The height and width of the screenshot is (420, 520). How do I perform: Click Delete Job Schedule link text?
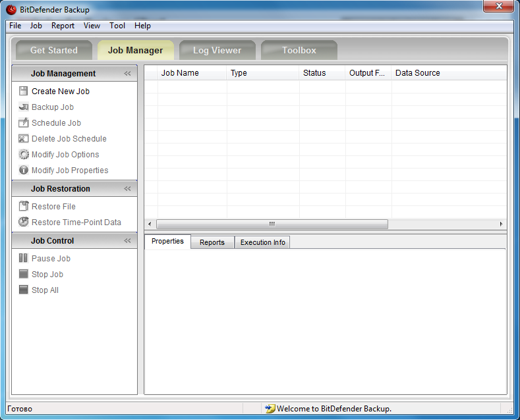tap(69, 138)
